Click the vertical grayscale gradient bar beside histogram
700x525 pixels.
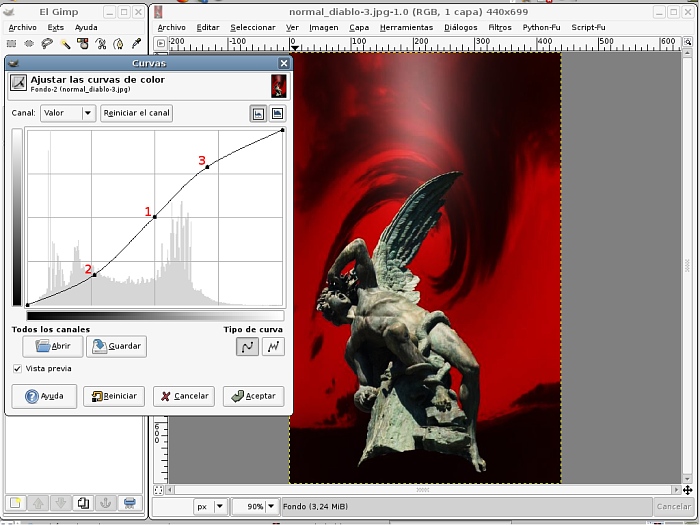coord(17,217)
